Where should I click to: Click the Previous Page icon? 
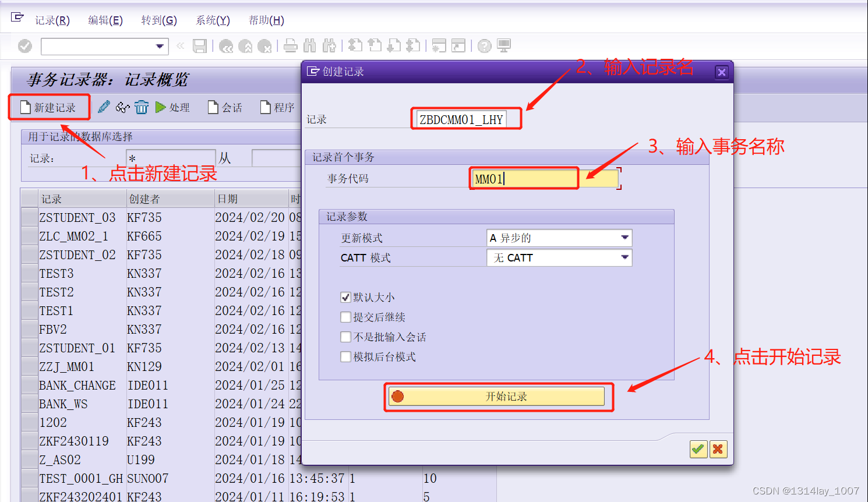point(375,46)
